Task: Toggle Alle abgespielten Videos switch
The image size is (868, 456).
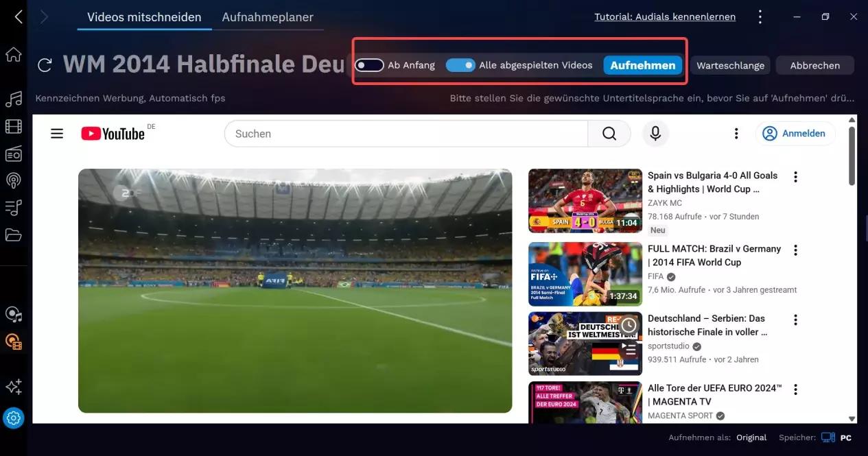Action: tap(460, 65)
